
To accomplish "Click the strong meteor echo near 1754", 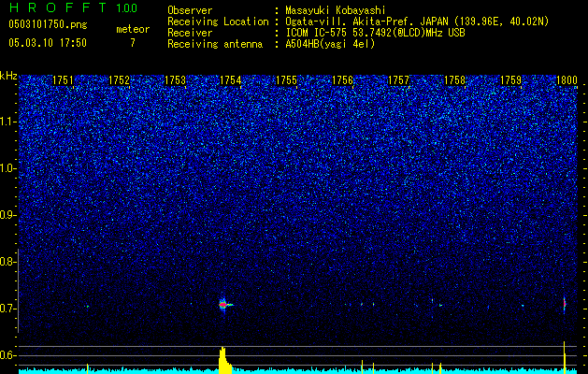I will (224, 305).
